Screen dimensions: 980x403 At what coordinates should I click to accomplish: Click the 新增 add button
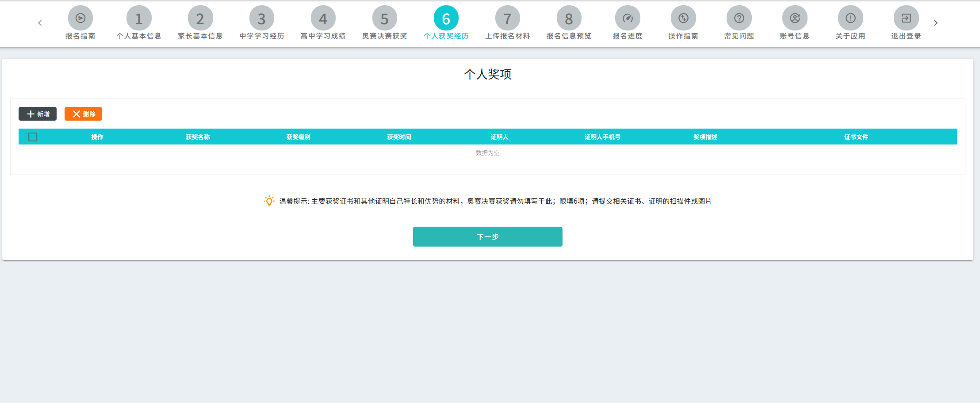pos(38,114)
